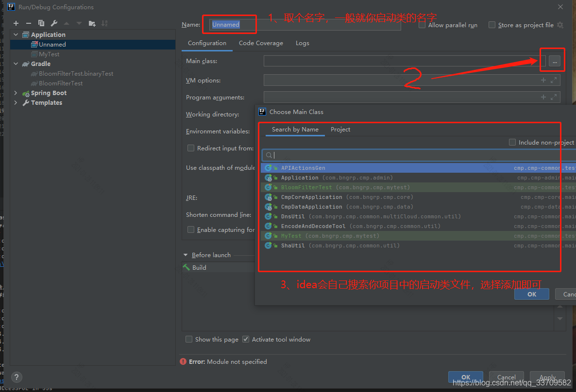Click the VM options input field

point(412,80)
